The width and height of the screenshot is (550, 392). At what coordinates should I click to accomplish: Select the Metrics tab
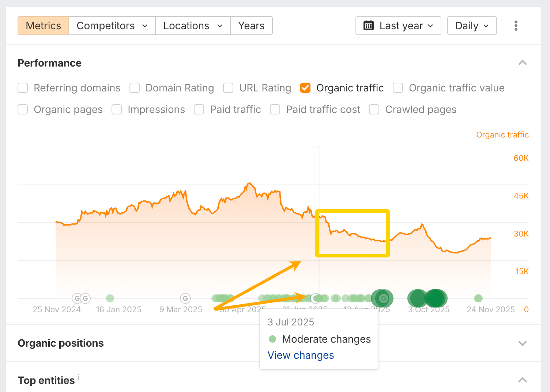pos(44,26)
